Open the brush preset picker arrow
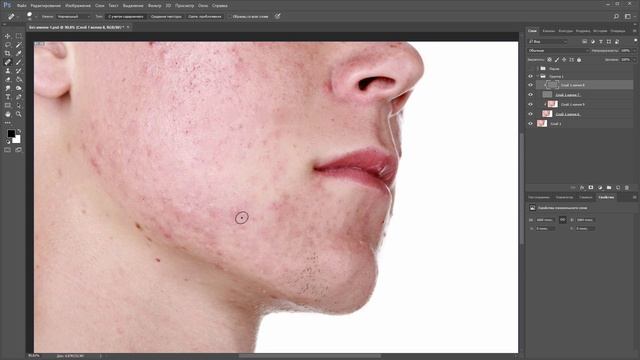The height and width of the screenshot is (360, 640). 36,17
